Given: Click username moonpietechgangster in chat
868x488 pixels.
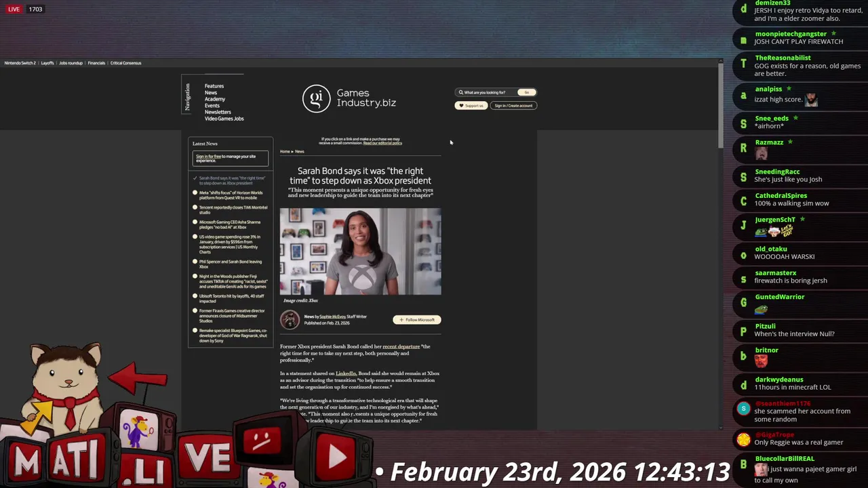Looking at the screenshot, I should 791,34.
